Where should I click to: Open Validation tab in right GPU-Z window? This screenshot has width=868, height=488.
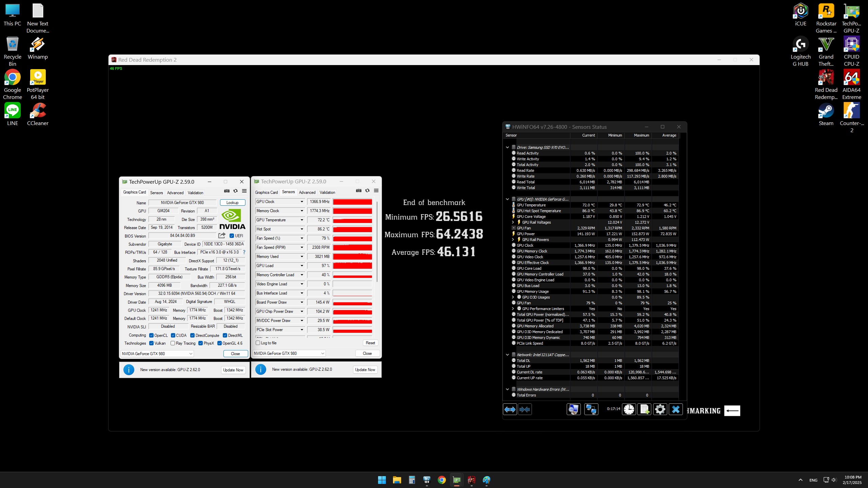328,192
